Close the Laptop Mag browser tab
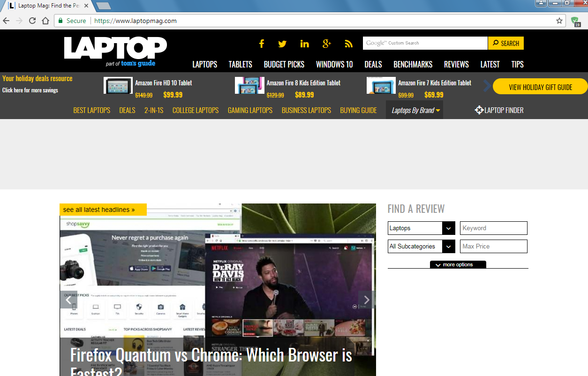 click(x=87, y=6)
